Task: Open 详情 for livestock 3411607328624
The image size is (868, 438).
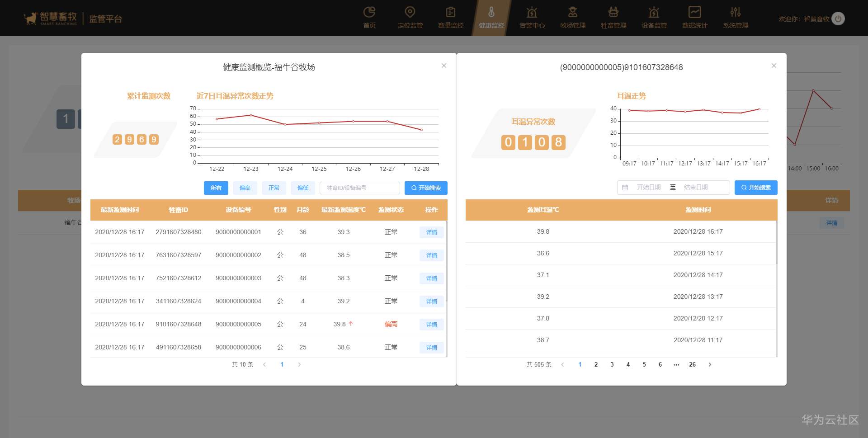Action: [x=432, y=301]
